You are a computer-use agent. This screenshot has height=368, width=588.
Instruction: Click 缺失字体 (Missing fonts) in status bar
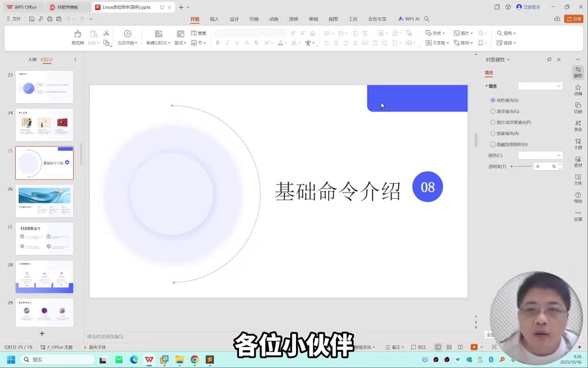(95, 347)
